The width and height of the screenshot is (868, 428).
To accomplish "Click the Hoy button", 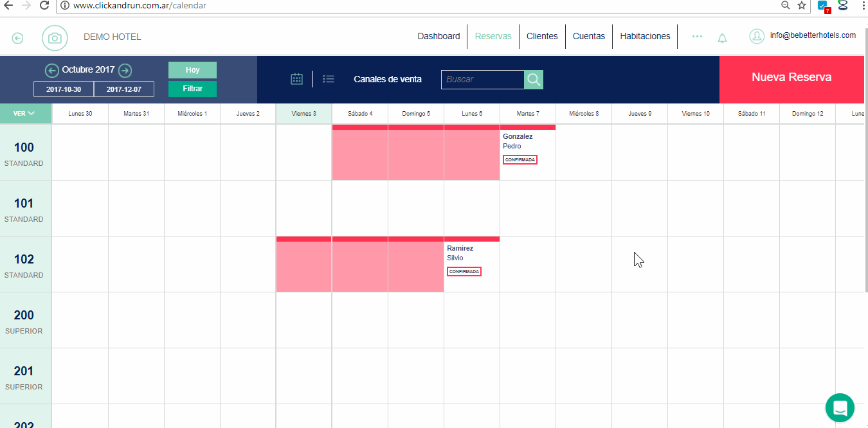I will [192, 69].
